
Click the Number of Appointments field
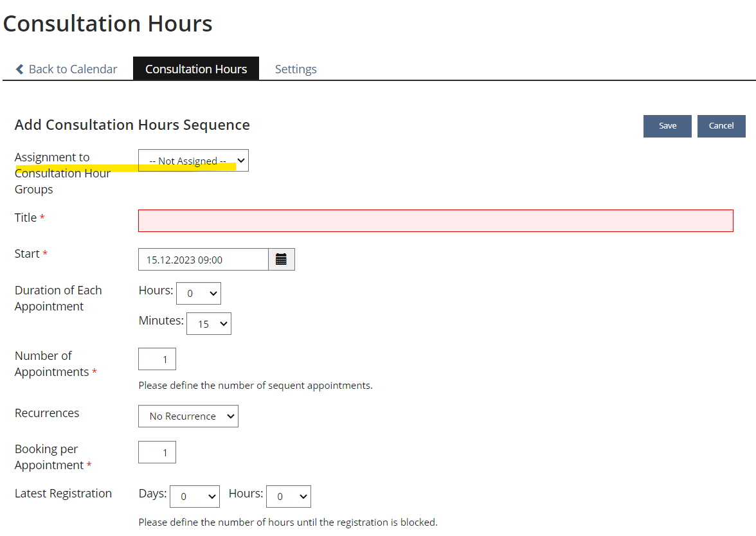coord(157,359)
